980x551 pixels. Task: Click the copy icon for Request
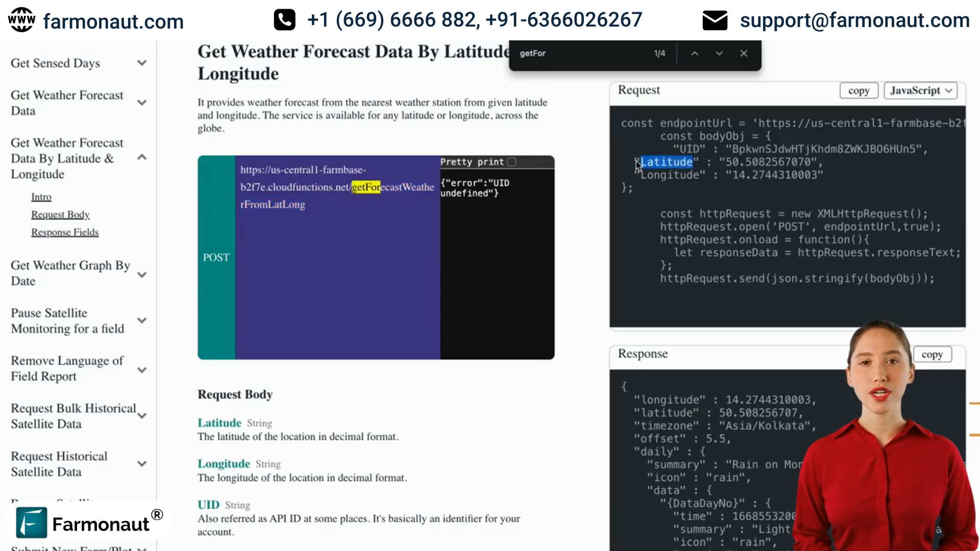click(860, 90)
